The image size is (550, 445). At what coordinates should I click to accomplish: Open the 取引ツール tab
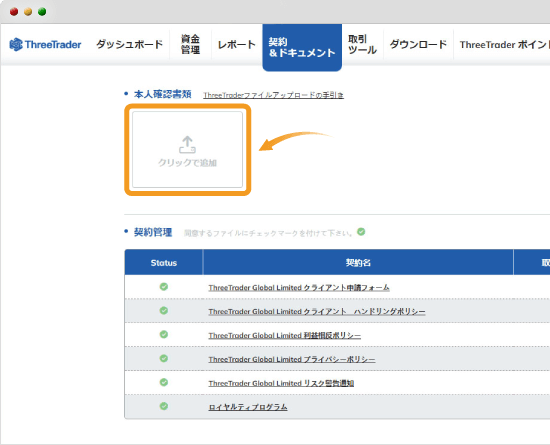[x=362, y=44]
